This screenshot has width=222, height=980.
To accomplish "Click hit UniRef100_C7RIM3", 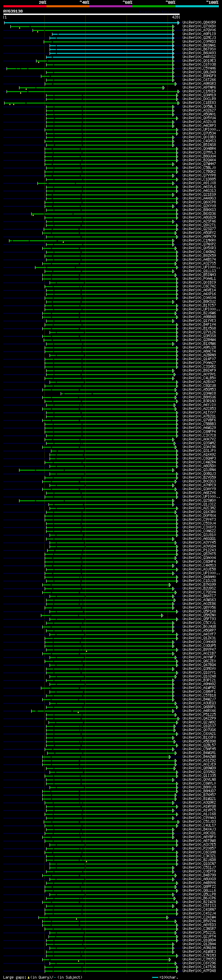I will (x=199, y=956).
